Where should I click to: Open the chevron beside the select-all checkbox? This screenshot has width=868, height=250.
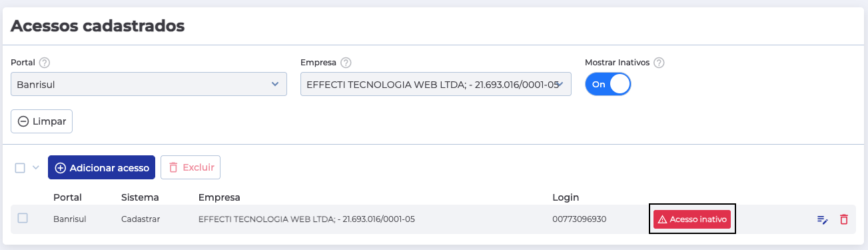pyautogui.click(x=36, y=168)
